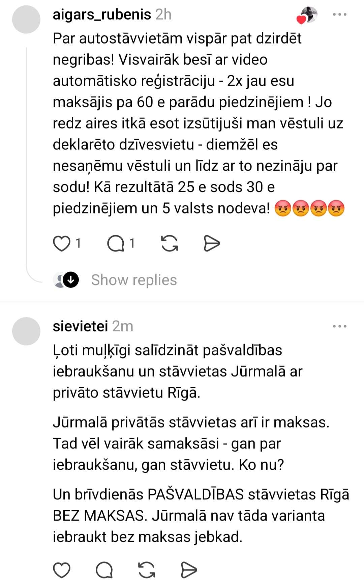Click the down-arrow replies avatar icon
The width and height of the screenshot is (364, 588).
point(71,280)
